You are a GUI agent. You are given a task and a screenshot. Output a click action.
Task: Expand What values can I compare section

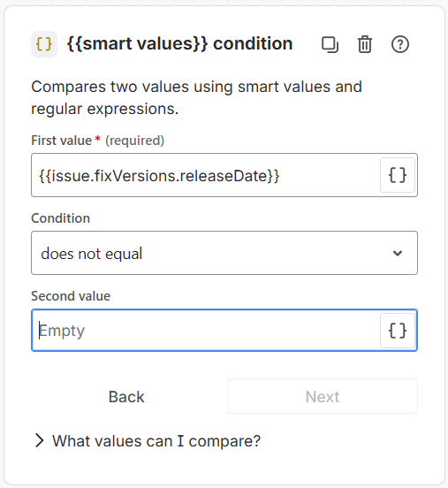(148, 440)
